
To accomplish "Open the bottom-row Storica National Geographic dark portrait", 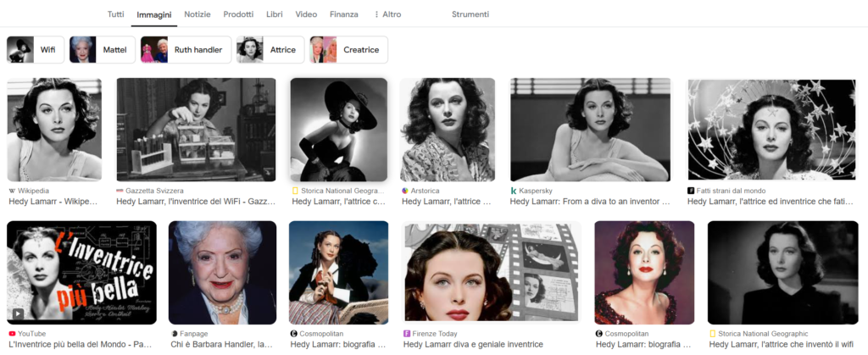I will 782,273.
